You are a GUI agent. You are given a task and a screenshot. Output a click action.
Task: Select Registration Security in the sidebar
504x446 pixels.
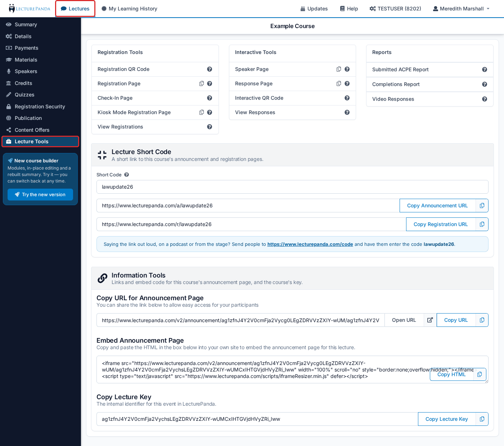[40, 107]
